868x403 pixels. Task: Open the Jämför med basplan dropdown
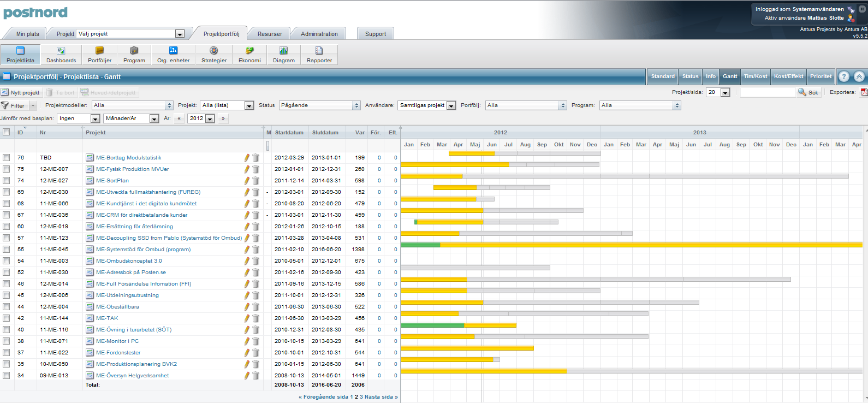pos(78,118)
